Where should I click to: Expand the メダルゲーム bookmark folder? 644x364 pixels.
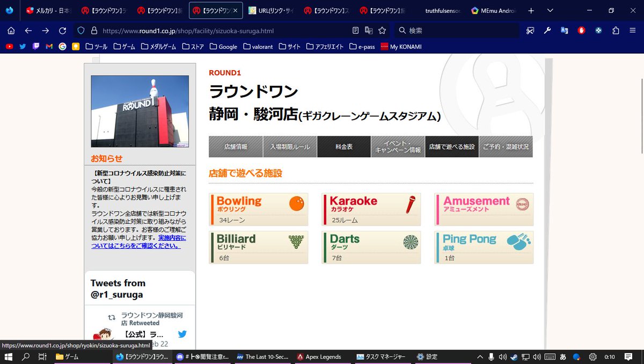coord(158,47)
